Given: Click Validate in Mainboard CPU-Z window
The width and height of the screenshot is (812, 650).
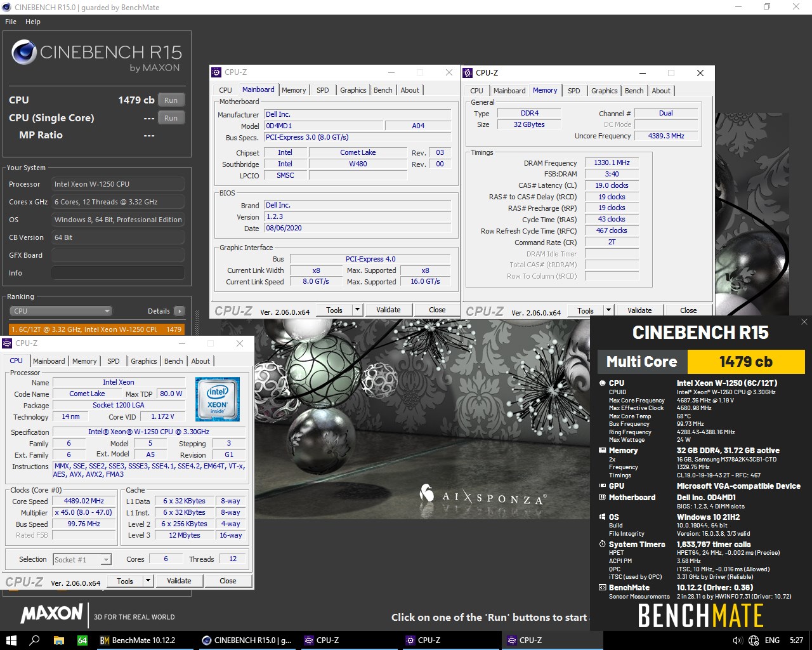Looking at the screenshot, I should pyautogui.click(x=388, y=310).
